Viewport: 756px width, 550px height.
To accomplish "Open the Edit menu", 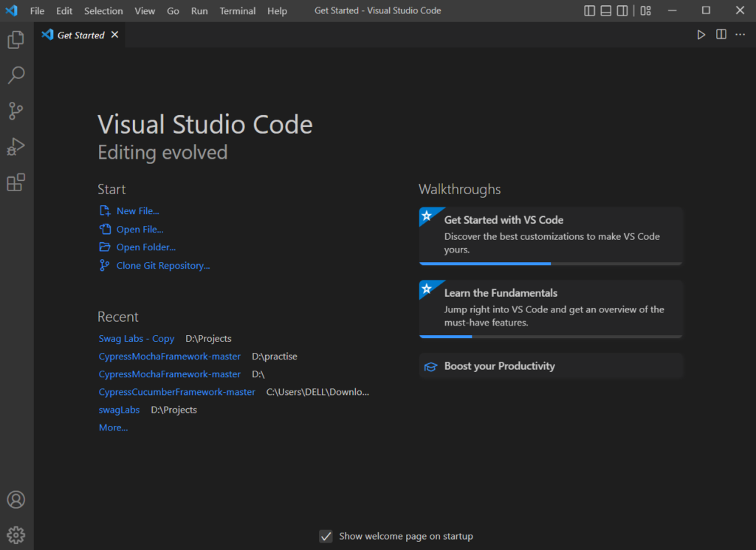I will (64, 10).
